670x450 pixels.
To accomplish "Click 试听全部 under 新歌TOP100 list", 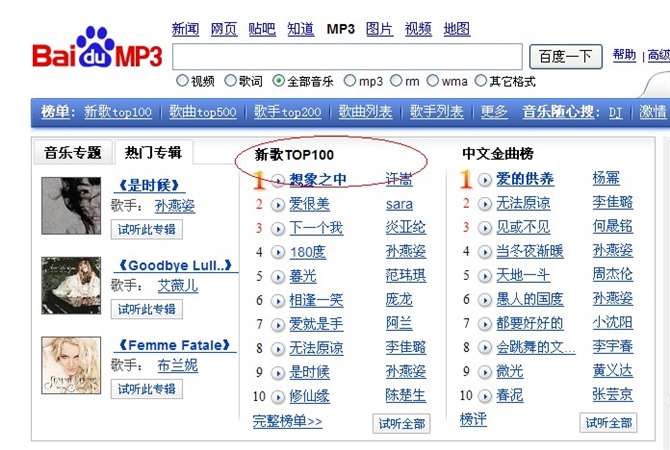I will pos(402,424).
